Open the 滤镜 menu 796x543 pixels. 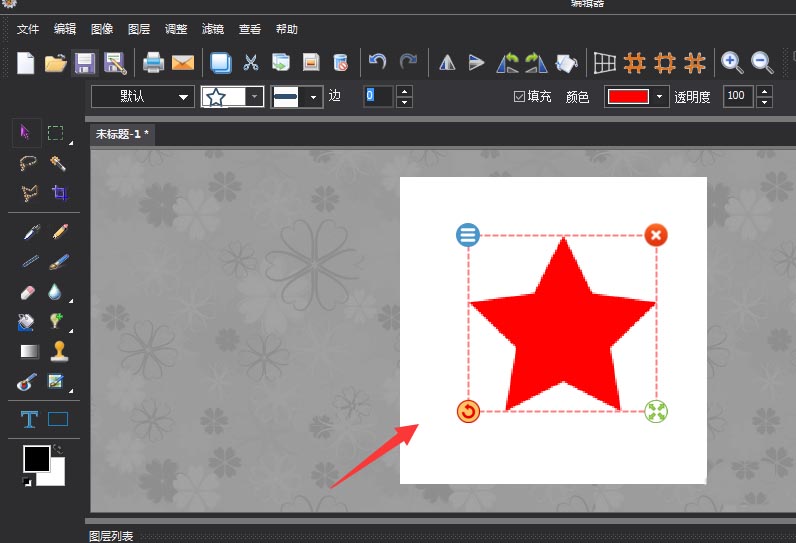213,29
